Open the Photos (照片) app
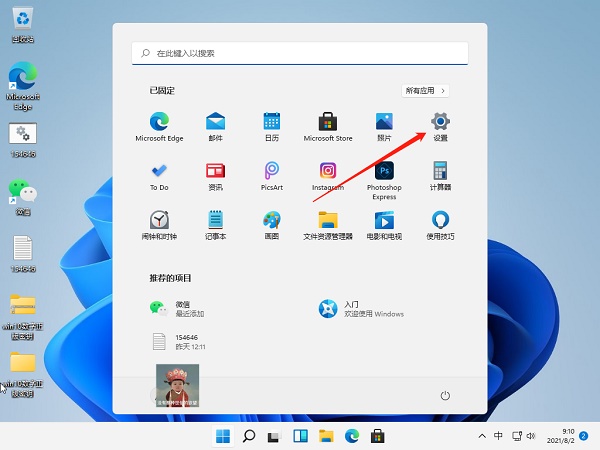This screenshot has height=450, width=600. [384, 127]
